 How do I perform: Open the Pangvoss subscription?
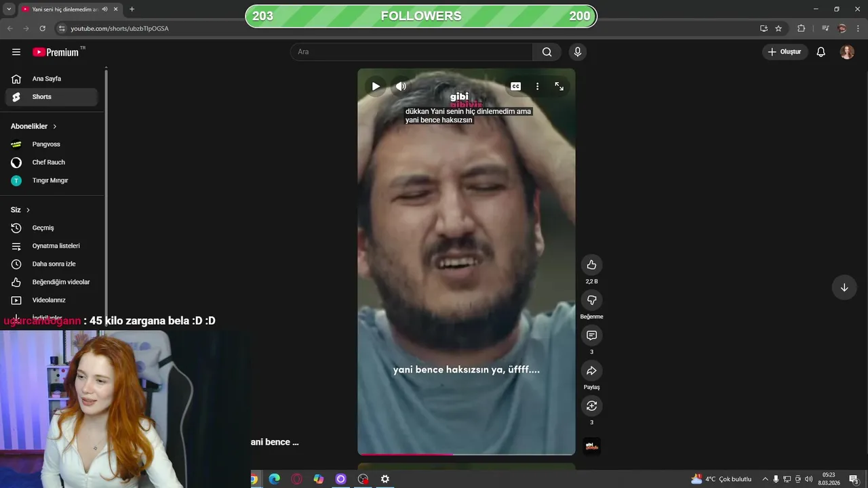coord(52,144)
